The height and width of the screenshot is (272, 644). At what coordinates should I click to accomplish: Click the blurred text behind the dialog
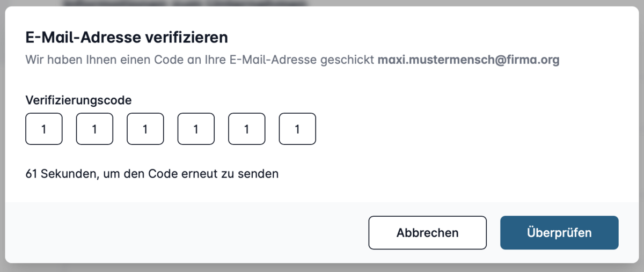click(182, 3)
